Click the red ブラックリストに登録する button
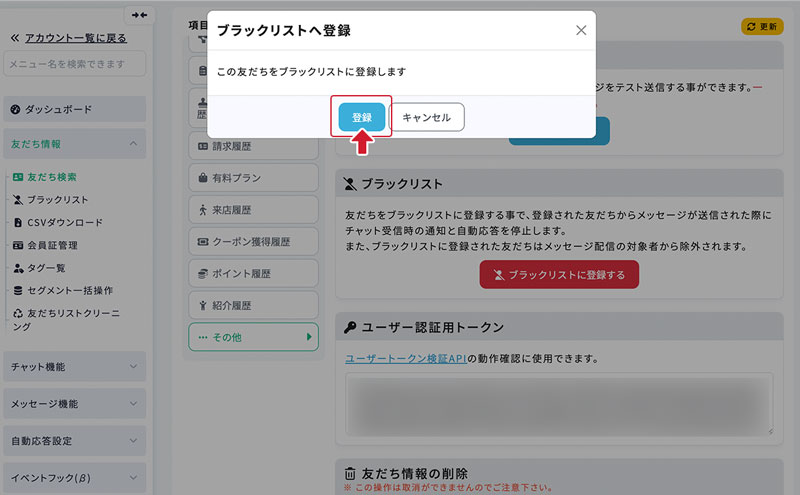This screenshot has width=800, height=495. pos(558,274)
